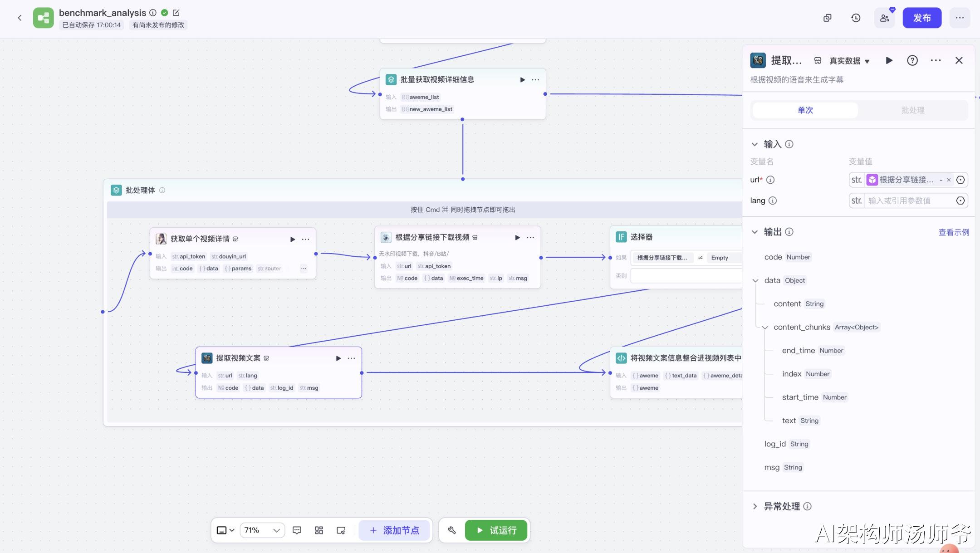
Task: Expand the 异常处理 section
Action: click(x=755, y=506)
